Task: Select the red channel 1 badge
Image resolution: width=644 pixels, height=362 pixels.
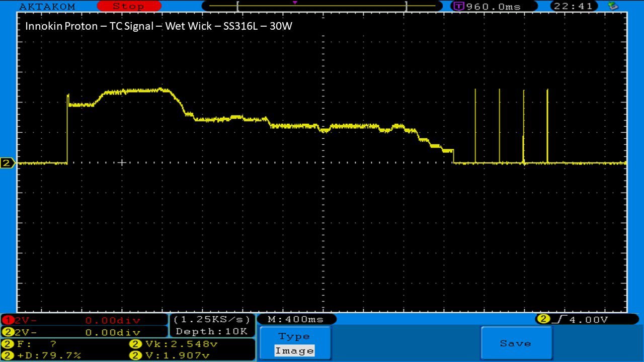Action: [x=8, y=320]
